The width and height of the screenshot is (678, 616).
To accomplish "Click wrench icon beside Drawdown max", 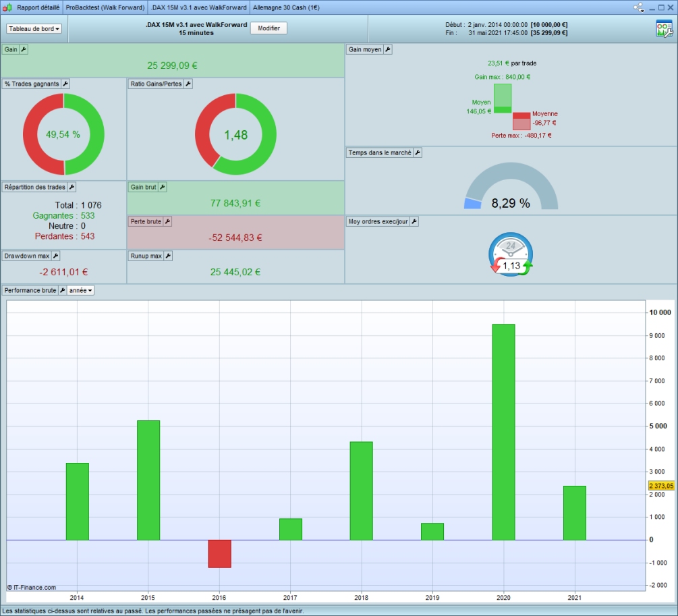I will [x=56, y=256].
